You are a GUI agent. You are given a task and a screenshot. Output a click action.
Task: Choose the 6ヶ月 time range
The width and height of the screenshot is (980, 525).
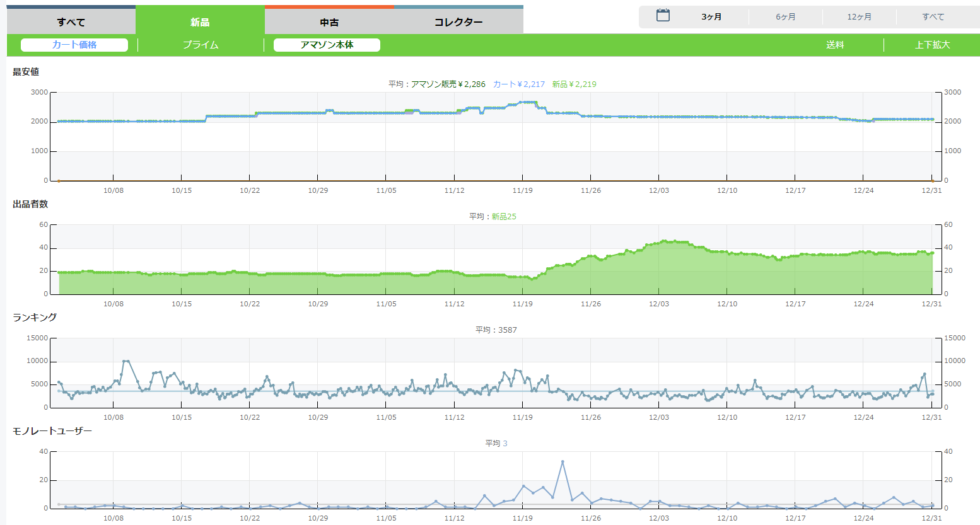pos(786,17)
